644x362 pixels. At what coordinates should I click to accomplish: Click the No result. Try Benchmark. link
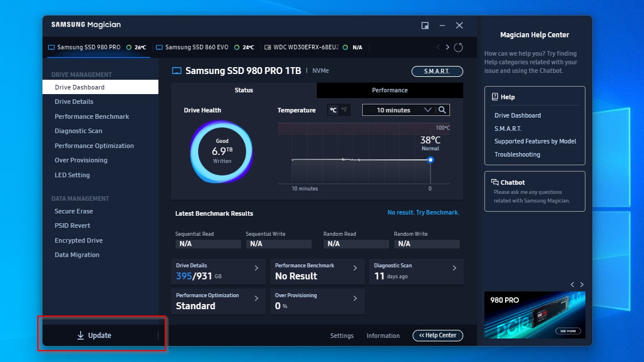coord(423,212)
